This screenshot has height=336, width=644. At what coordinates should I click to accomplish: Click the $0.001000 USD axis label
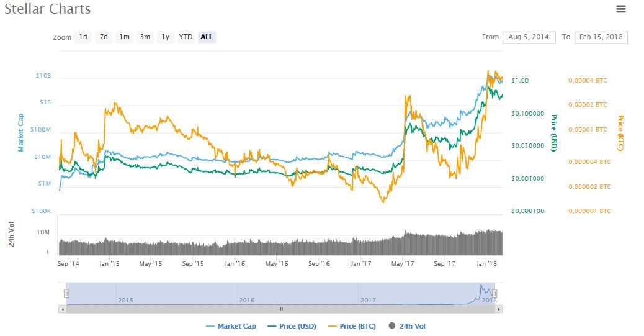(x=528, y=178)
